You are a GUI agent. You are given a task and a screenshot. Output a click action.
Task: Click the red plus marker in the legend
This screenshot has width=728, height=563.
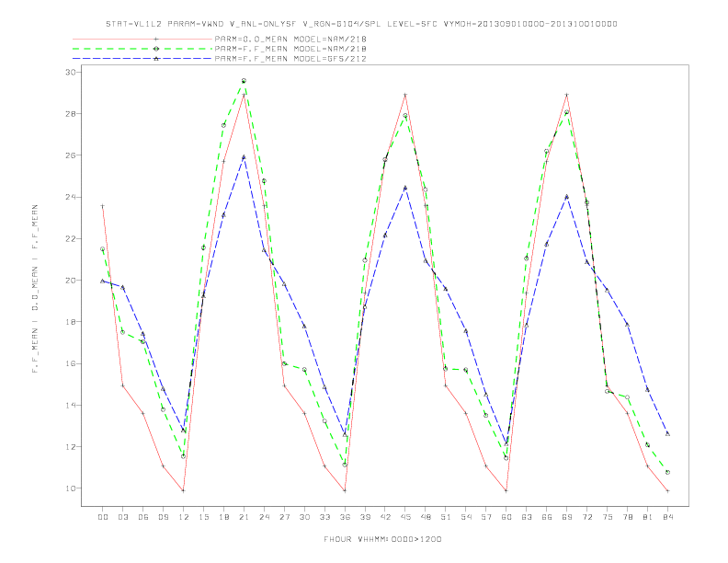click(156, 39)
